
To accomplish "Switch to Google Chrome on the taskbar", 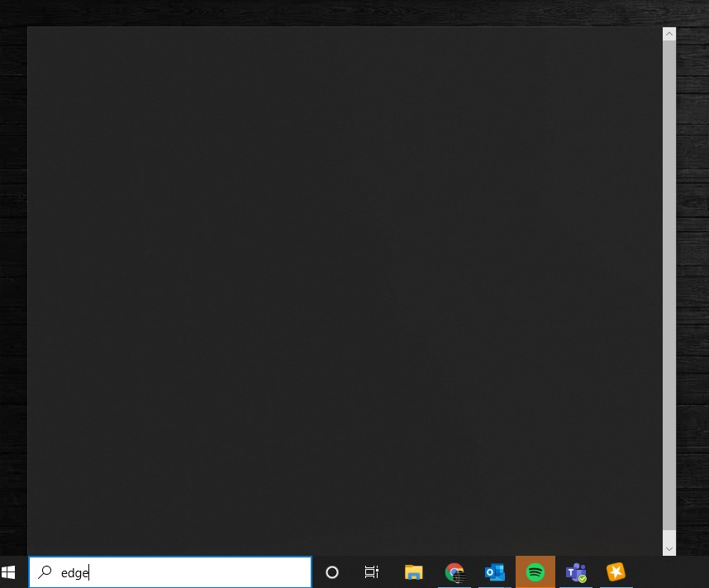I will tap(454, 572).
